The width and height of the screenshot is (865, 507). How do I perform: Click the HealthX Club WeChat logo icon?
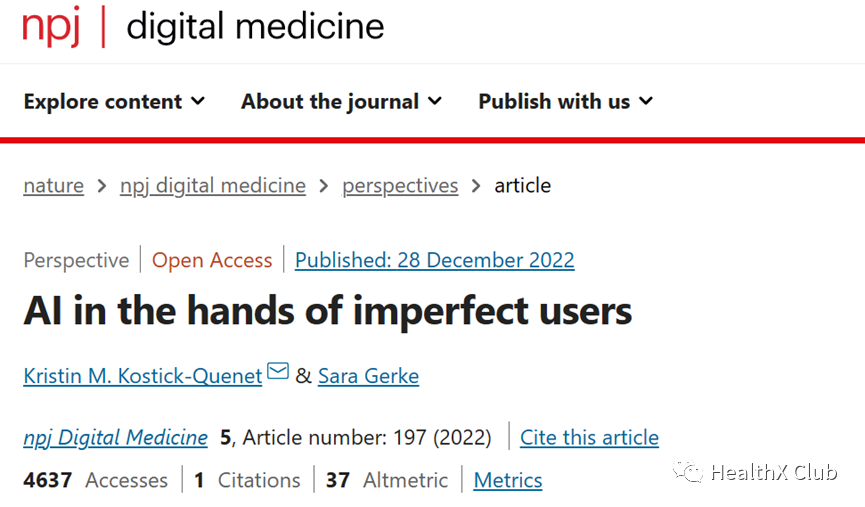688,472
